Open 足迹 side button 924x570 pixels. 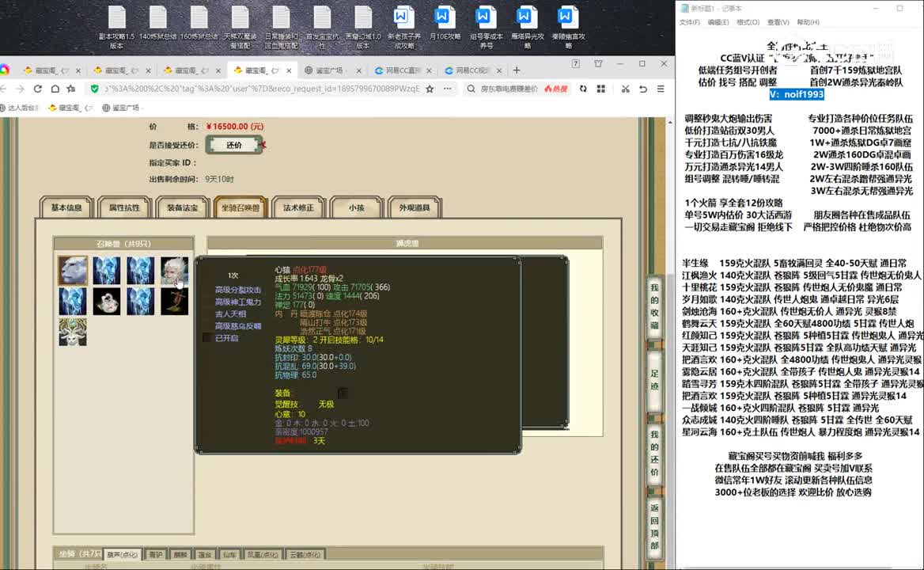point(655,380)
